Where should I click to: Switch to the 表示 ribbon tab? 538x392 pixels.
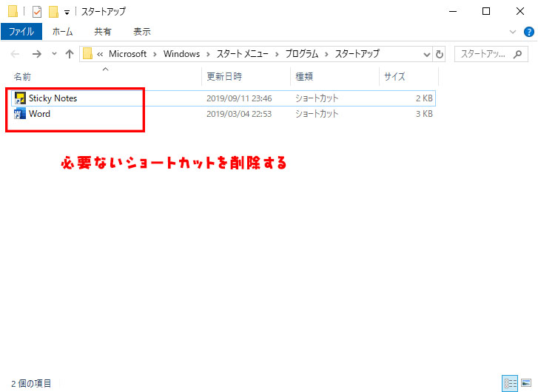pos(141,32)
